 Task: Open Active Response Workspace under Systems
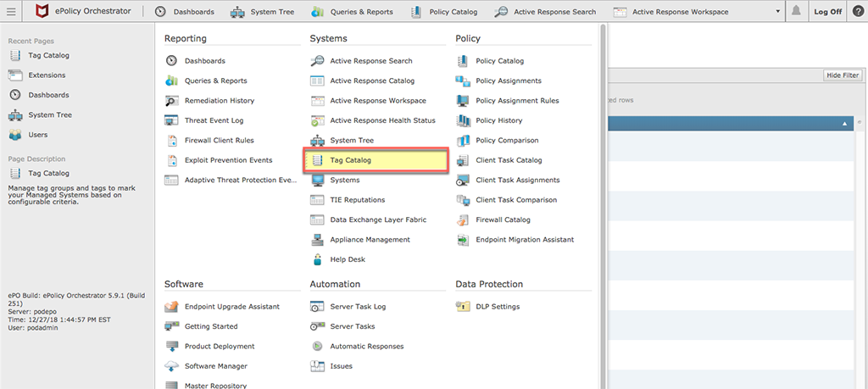pyautogui.click(x=369, y=101)
